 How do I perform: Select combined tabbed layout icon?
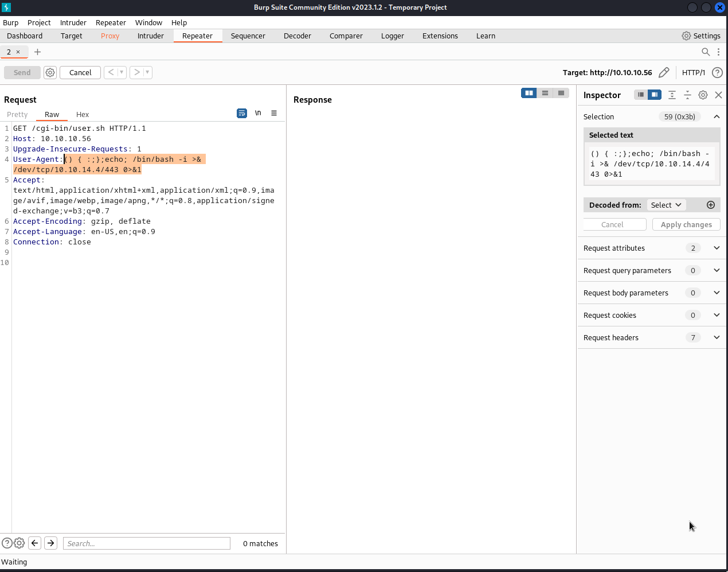click(561, 93)
